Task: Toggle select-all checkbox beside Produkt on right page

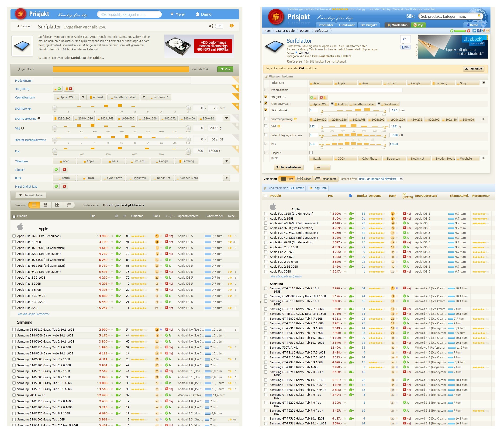Action: point(265,196)
